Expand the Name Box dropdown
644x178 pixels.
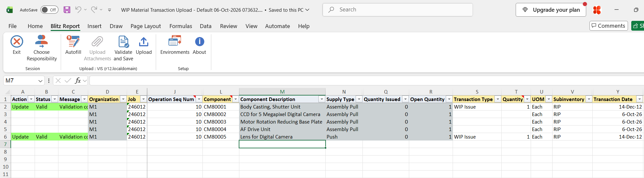click(x=40, y=81)
